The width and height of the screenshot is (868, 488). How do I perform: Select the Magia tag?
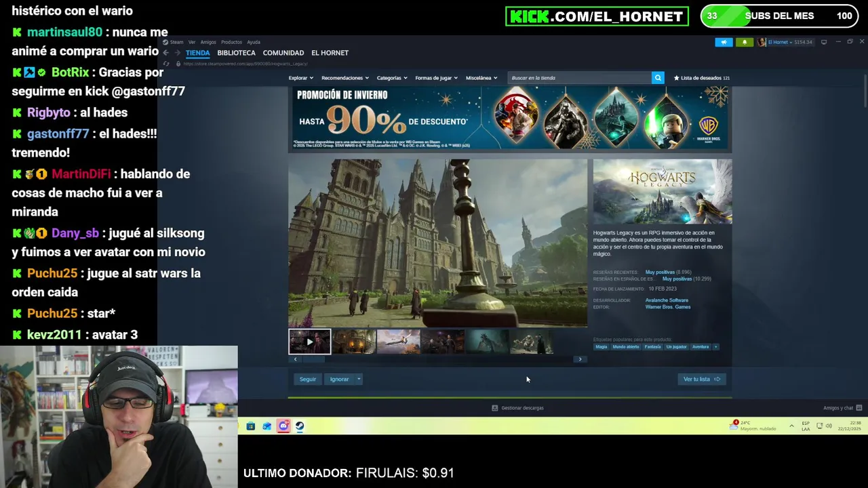coord(601,347)
